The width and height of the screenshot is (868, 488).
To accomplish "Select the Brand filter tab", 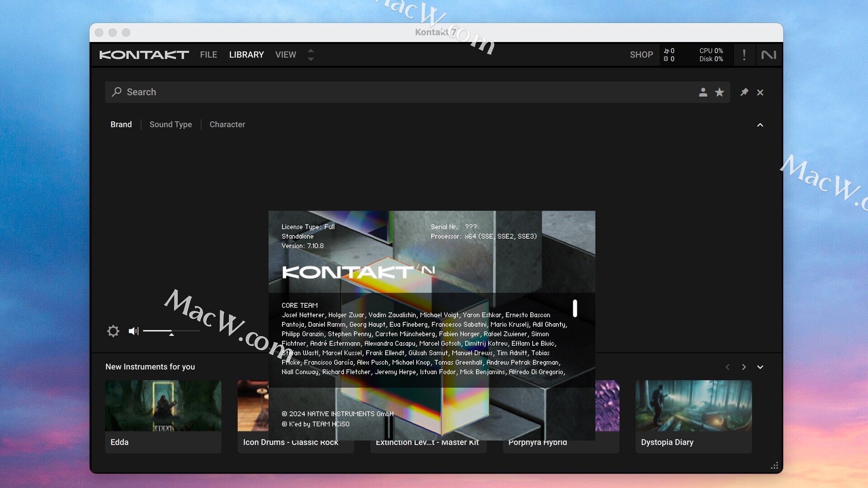I will coord(121,124).
